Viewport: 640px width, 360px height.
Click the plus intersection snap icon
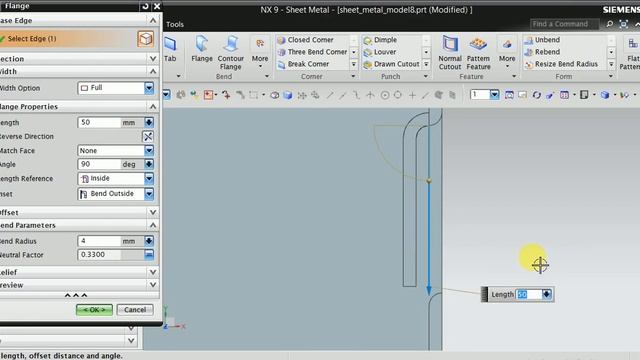point(412,95)
